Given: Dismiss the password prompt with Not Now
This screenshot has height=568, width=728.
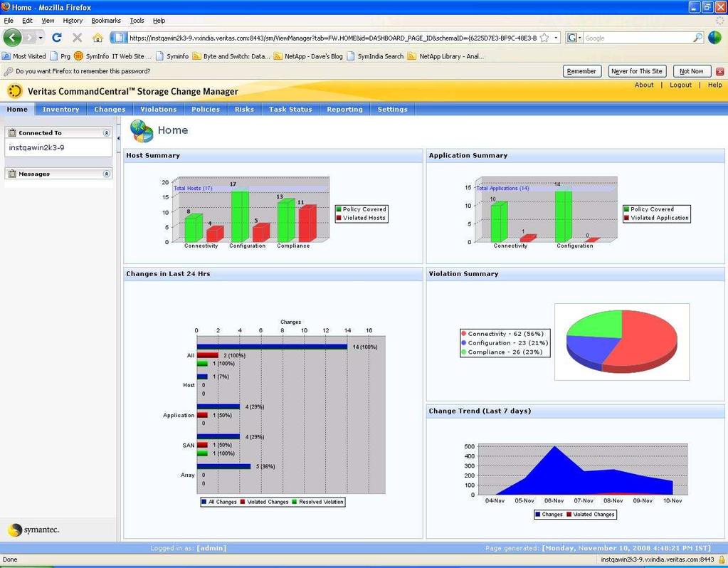Looking at the screenshot, I should coord(691,71).
